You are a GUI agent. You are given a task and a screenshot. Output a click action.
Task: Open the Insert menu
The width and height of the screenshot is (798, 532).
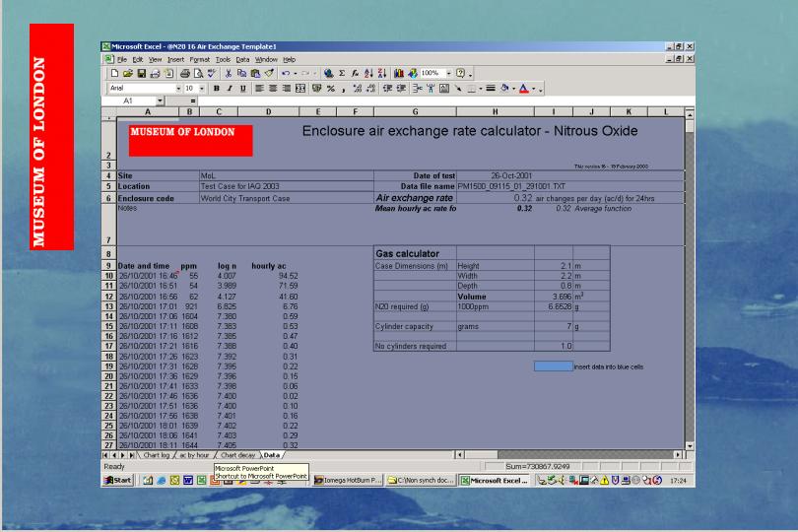pyautogui.click(x=175, y=59)
